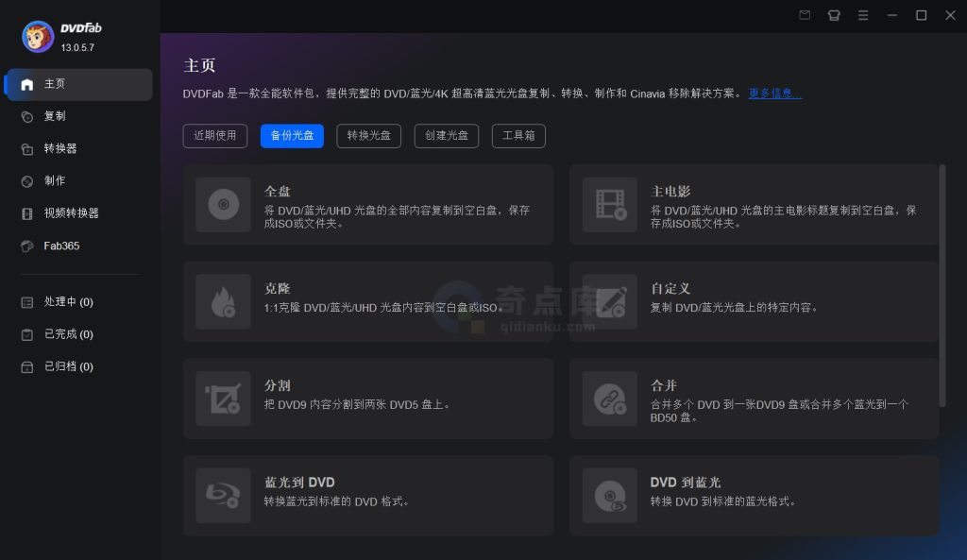Image resolution: width=967 pixels, height=560 pixels.
Task: Open the 合并 merge chain-link icon
Action: coord(609,399)
